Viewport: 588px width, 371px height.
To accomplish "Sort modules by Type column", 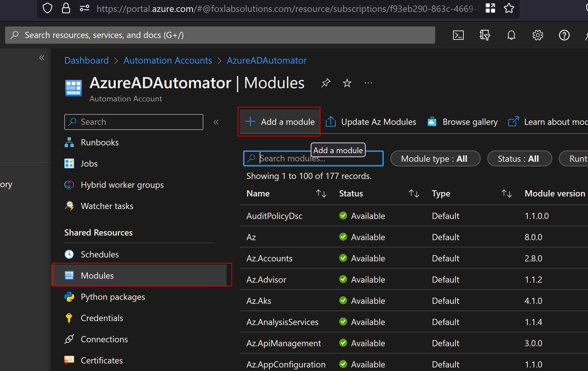I will [x=507, y=194].
